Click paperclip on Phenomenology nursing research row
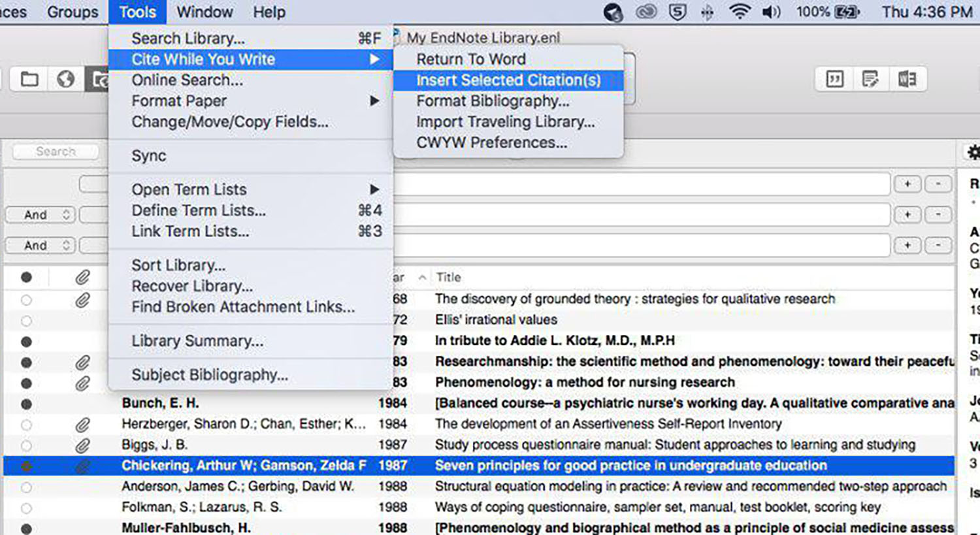980x535 pixels. [x=82, y=383]
